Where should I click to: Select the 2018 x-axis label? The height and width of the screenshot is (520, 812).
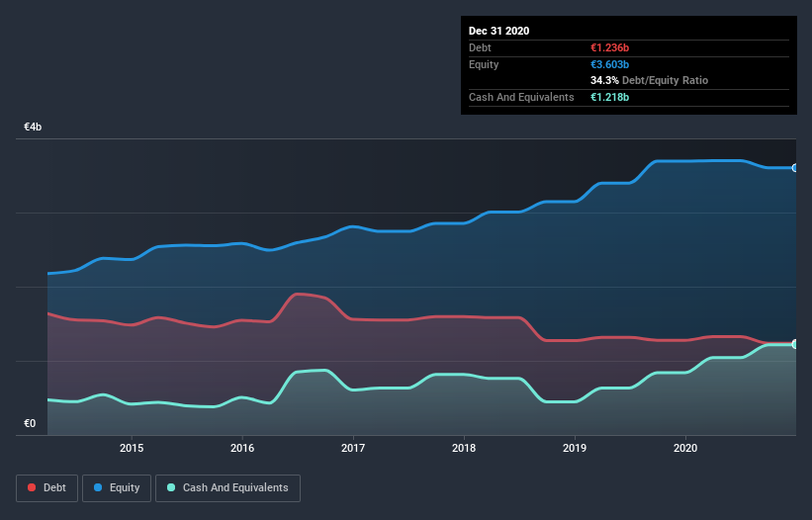[464, 448]
